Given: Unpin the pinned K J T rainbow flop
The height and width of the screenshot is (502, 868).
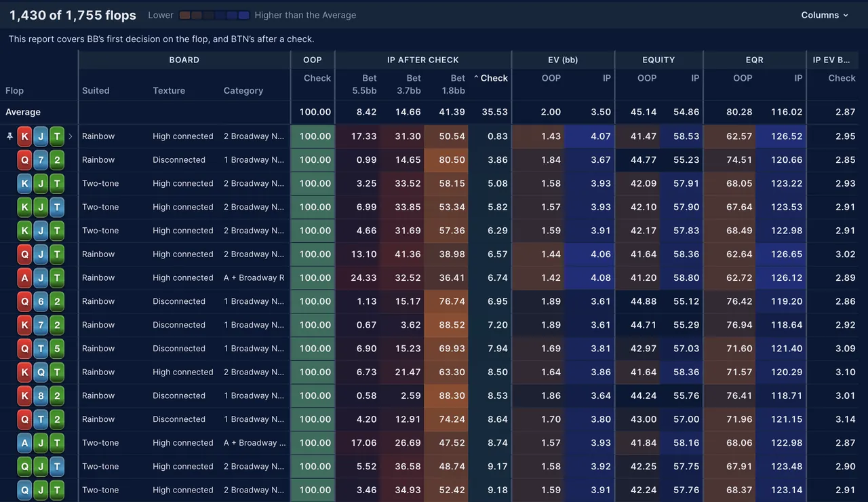Looking at the screenshot, I should point(9,136).
